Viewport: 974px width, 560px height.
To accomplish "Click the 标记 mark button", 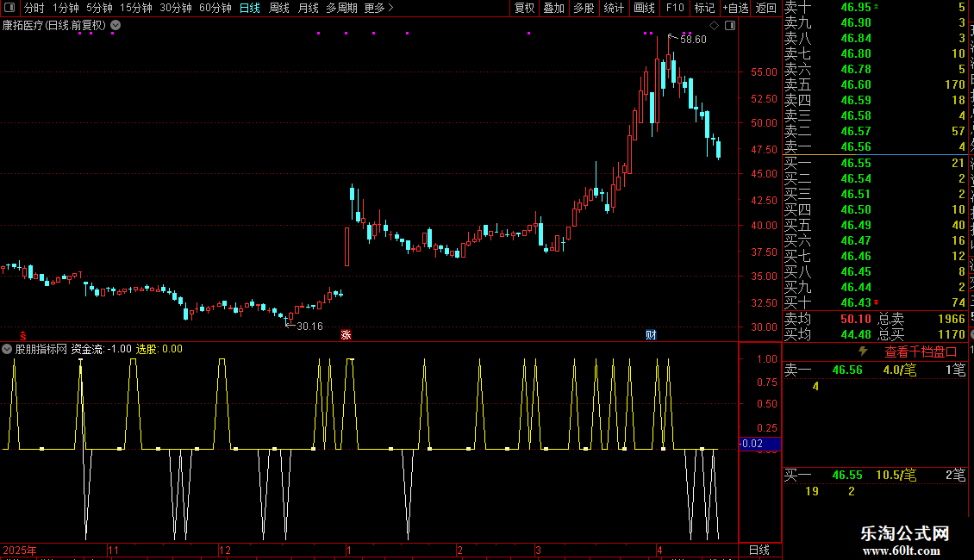I will tap(704, 8).
